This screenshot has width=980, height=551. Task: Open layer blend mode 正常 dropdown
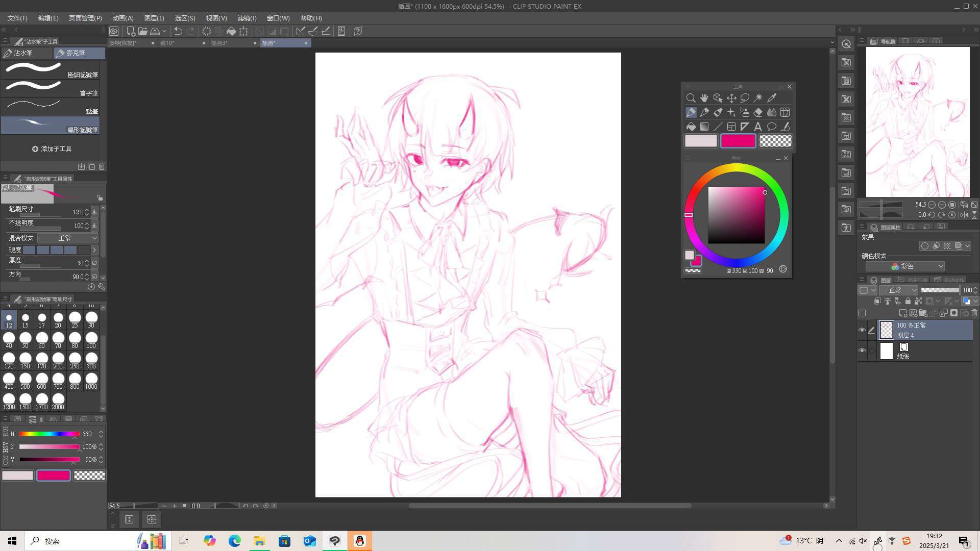[x=898, y=290]
